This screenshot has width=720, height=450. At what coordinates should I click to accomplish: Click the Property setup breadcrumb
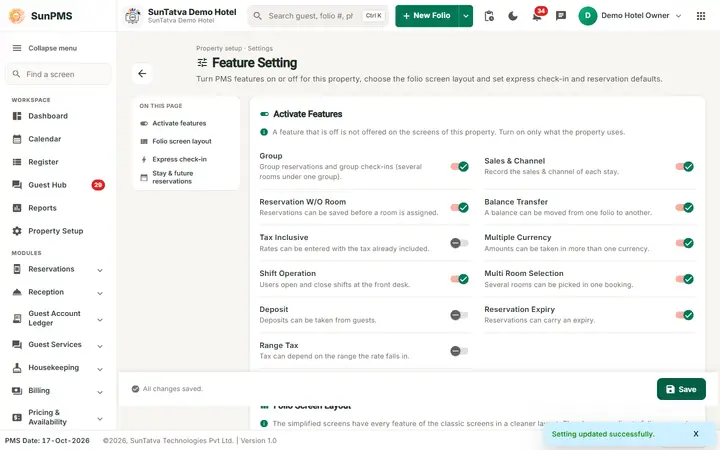[219, 48]
